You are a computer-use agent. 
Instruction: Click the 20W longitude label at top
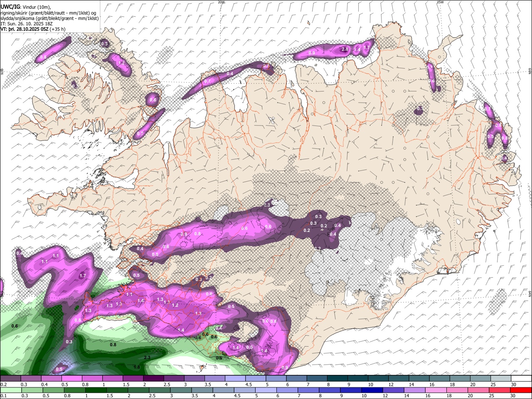pos(221,2)
